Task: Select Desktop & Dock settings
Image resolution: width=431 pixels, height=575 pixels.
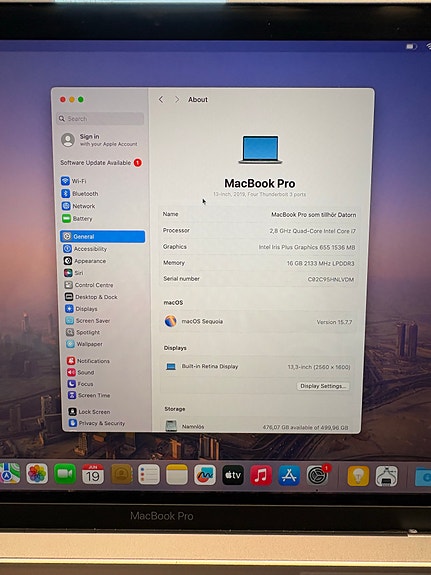Action: (91, 297)
